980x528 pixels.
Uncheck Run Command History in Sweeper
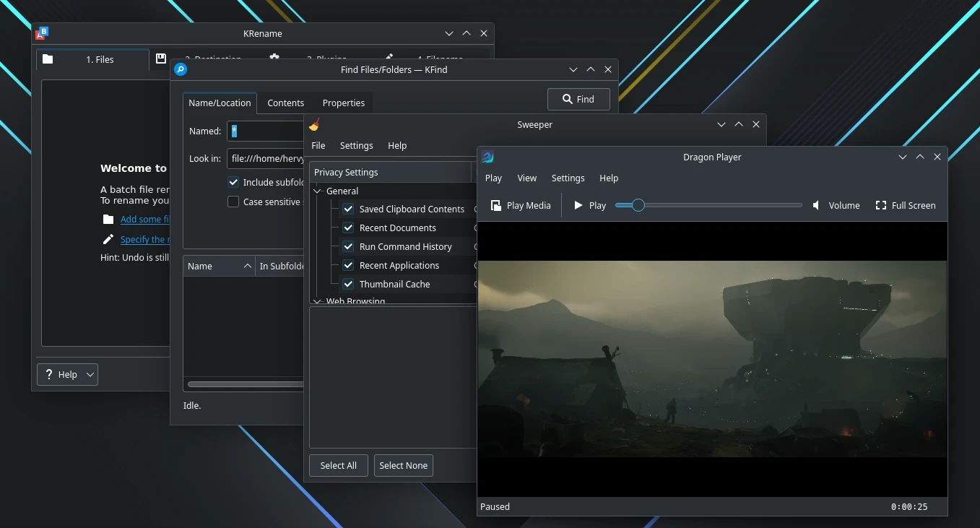(x=348, y=246)
